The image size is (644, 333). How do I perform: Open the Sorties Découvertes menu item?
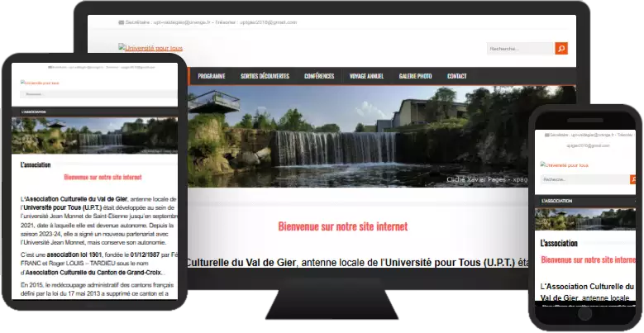(265, 76)
